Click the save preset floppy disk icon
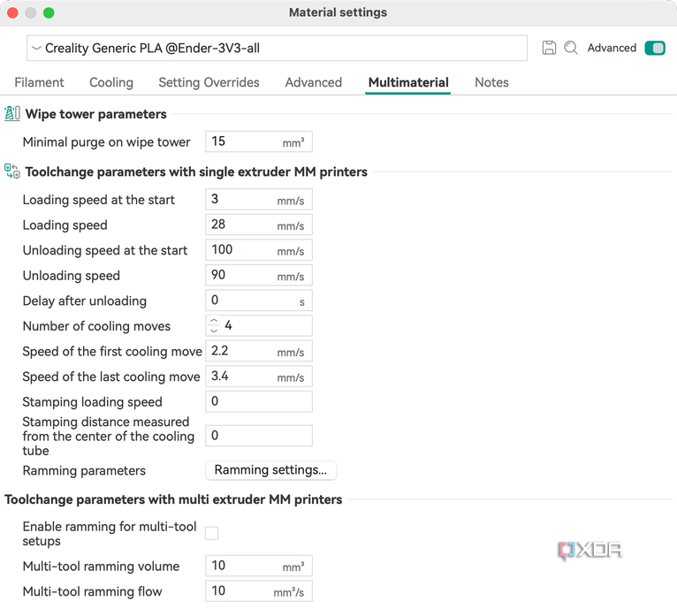This screenshot has height=616, width=677. (x=549, y=48)
